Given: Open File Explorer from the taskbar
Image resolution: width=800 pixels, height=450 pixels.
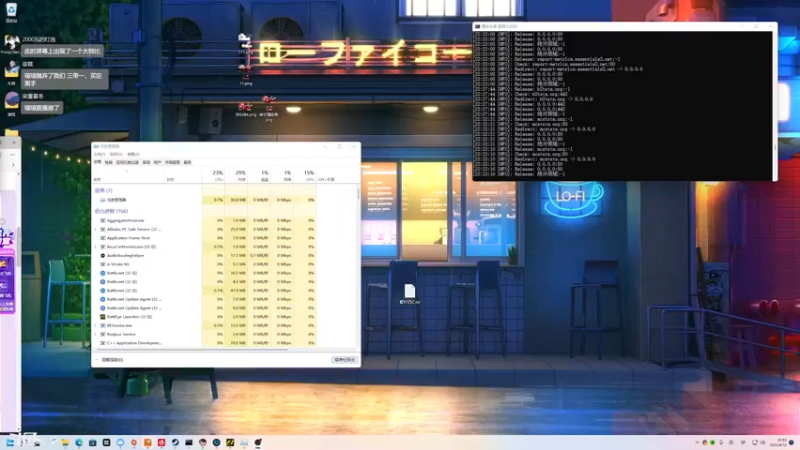Looking at the screenshot, I should pyautogui.click(x=65, y=442).
